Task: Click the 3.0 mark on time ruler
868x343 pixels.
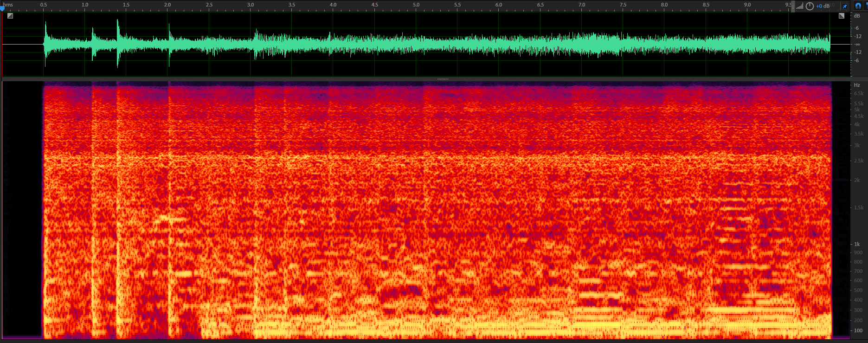Action: (x=251, y=5)
